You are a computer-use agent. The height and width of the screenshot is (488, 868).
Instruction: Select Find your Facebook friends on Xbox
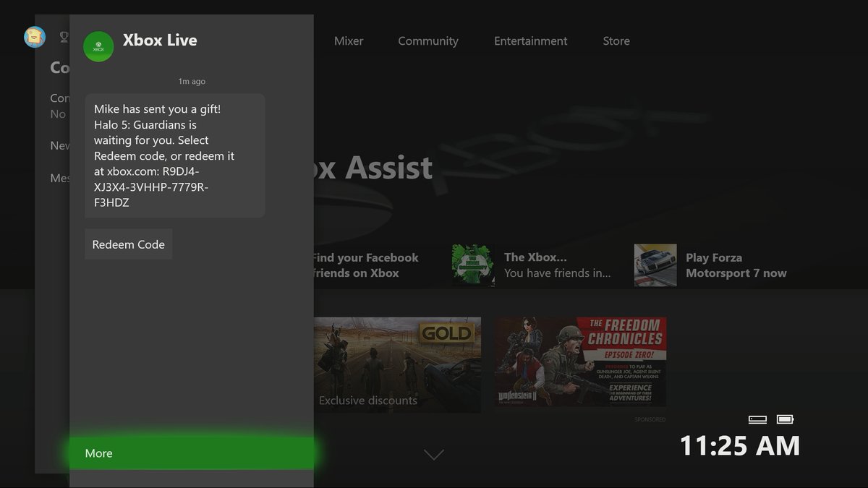click(365, 265)
